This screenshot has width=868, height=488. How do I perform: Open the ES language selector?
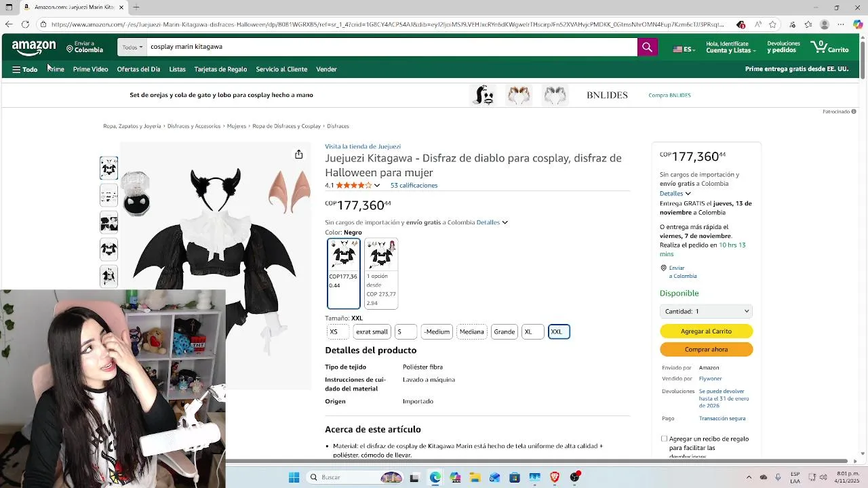(x=684, y=49)
